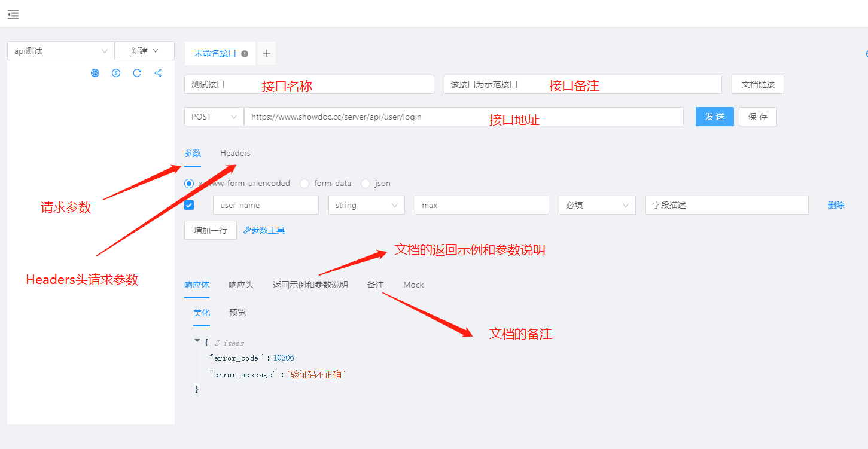Collapse the JSON response with the disclosure triangle
Image resolution: width=868 pixels, height=449 pixels.
tap(197, 340)
